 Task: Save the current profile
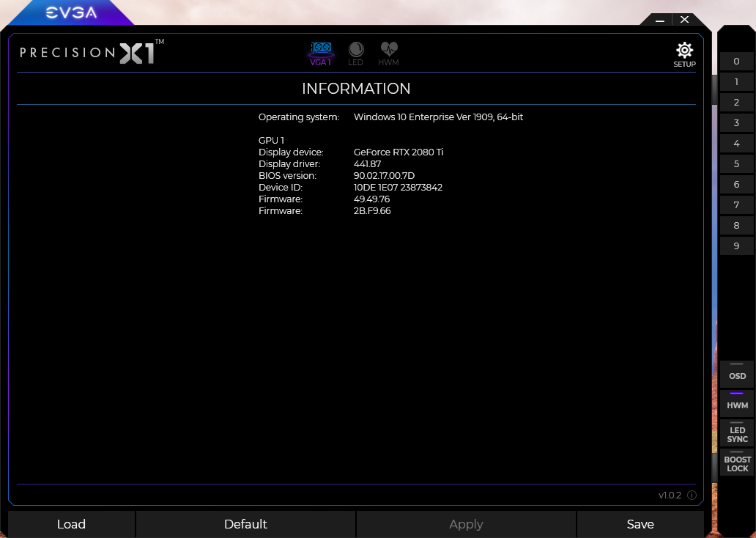pos(640,524)
